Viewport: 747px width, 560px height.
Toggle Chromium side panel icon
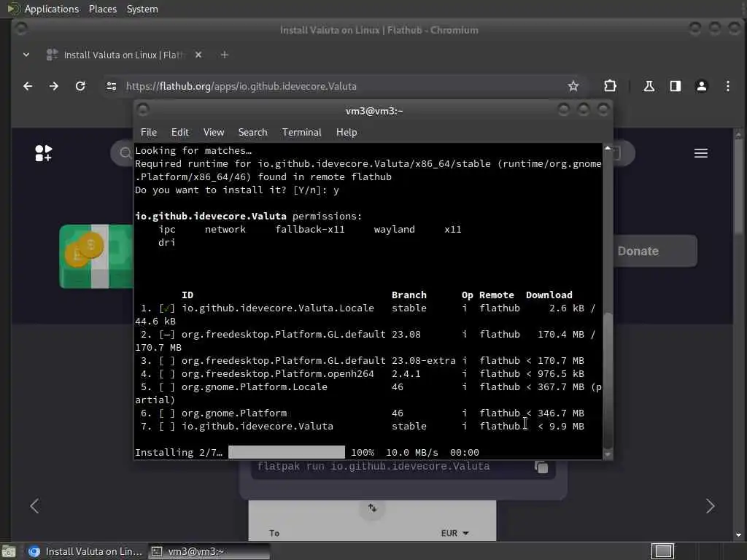tap(675, 86)
